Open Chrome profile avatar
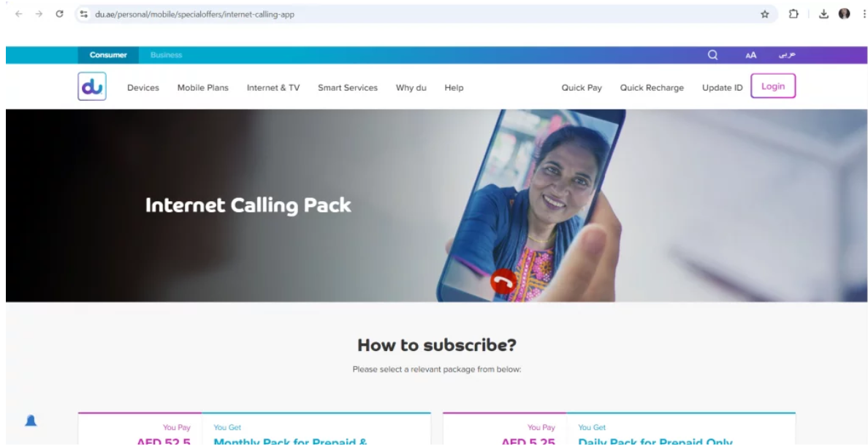 844,15
